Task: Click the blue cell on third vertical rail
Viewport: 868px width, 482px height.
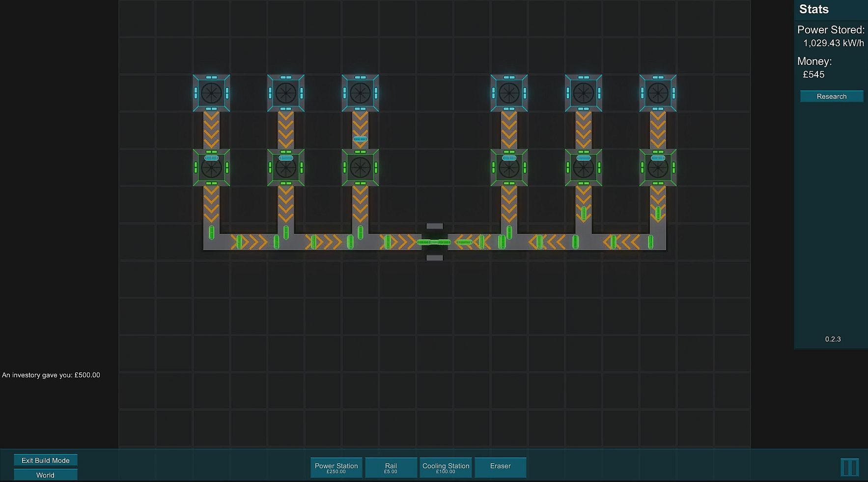Action: click(x=360, y=139)
